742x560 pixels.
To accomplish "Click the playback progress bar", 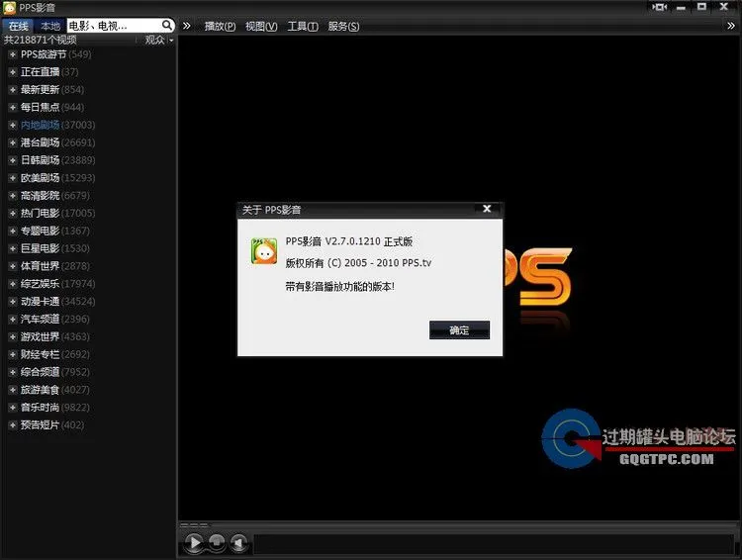I will tap(459, 525).
